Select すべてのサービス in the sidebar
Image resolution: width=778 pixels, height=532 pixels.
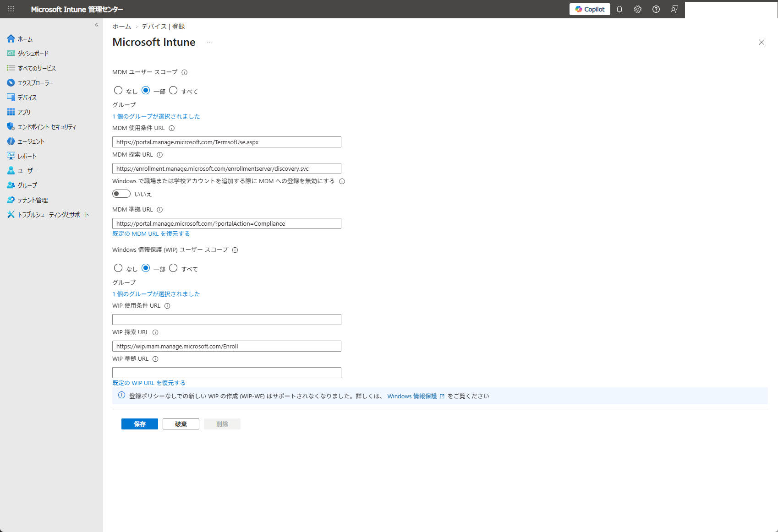37,68
